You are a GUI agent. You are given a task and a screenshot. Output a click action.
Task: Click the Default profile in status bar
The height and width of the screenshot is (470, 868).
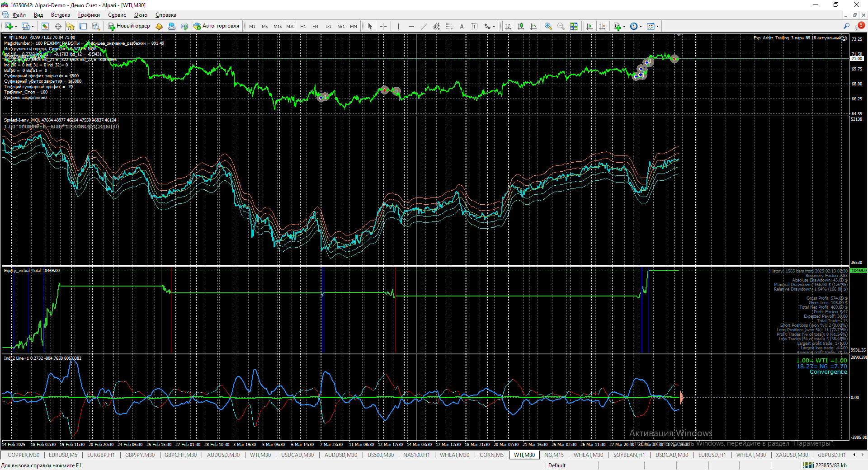[x=557, y=465]
